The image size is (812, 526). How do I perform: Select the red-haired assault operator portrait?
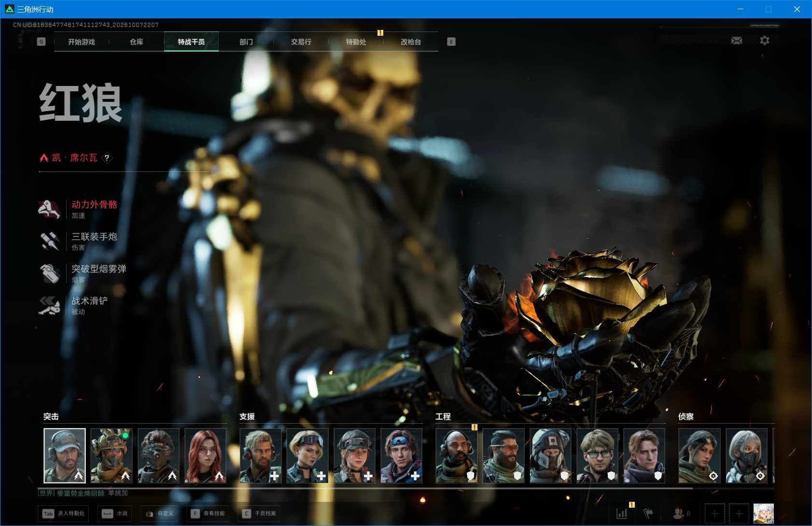205,455
